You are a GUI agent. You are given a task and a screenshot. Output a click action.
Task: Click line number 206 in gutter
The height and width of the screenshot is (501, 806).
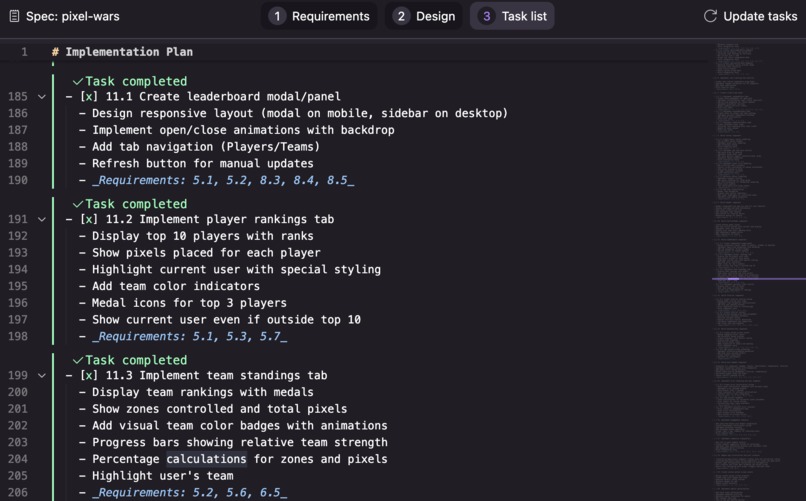18,493
